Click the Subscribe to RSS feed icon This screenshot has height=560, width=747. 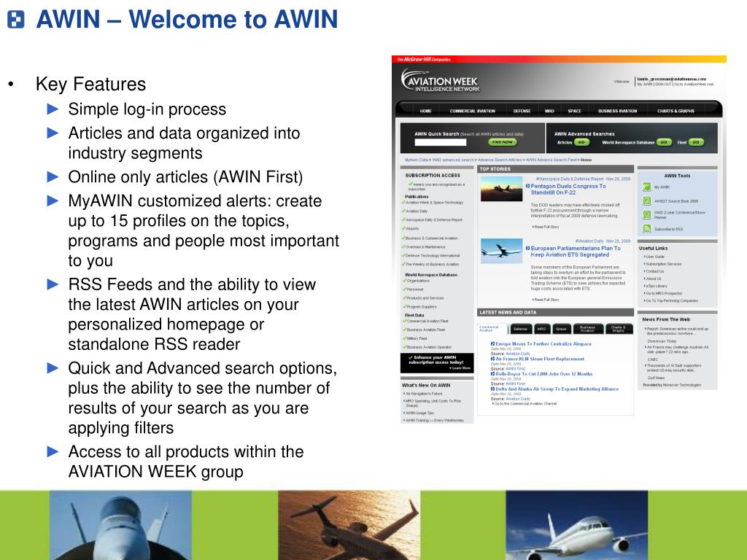point(647,228)
